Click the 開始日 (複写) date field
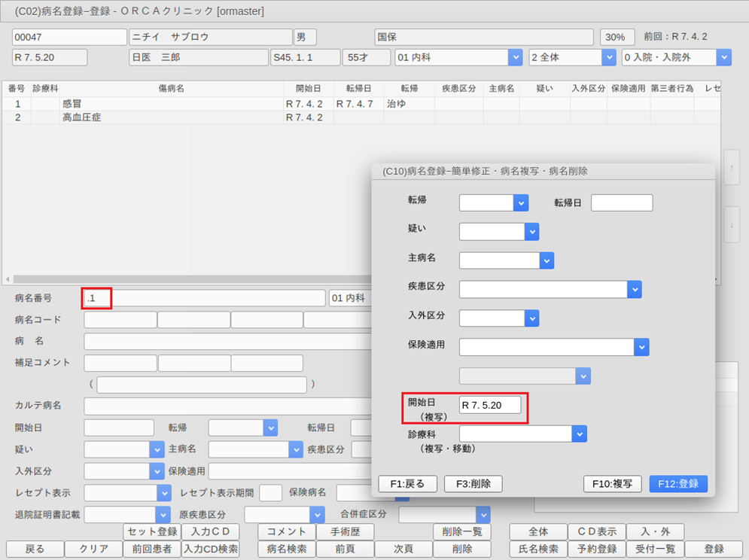The width and height of the screenshot is (749, 560). (x=490, y=405)
